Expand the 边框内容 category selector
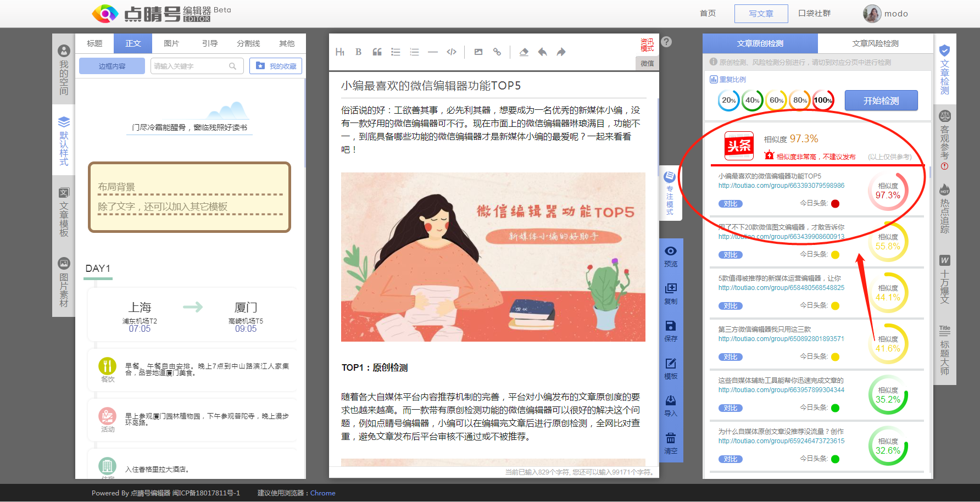The width and height of the screenshot is (980, 502). coord(112,66)
